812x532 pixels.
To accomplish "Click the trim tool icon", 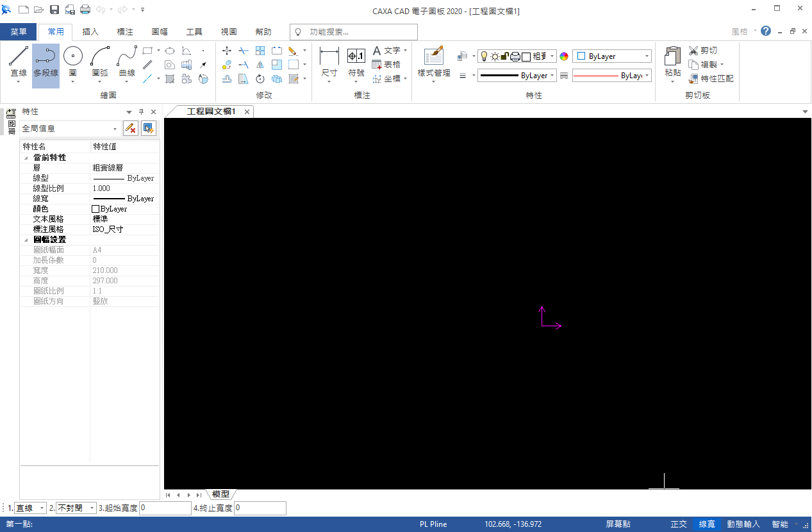I will click(244, 51).
